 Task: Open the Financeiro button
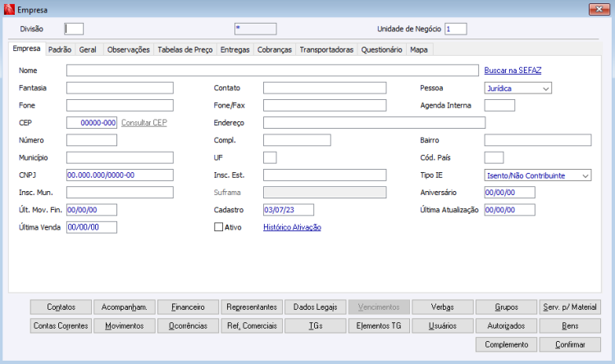point(188,307)
